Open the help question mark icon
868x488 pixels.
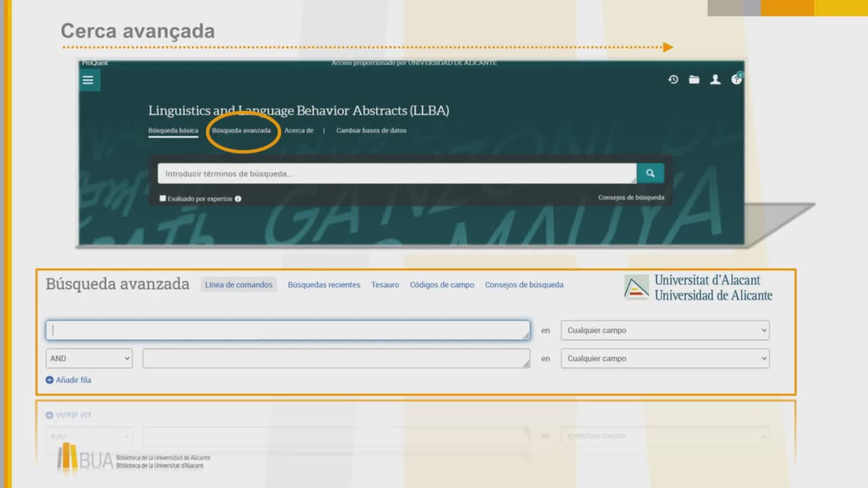coord(736,80)
